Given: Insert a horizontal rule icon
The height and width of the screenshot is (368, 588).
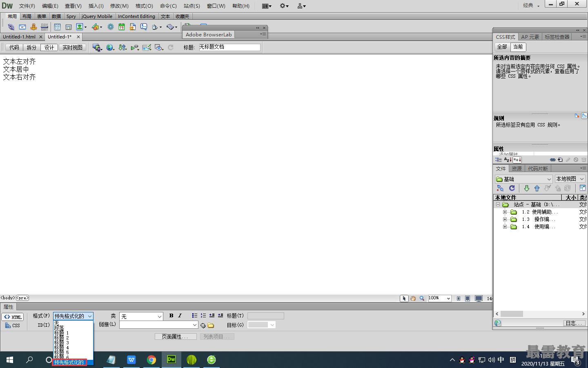Looking at the screenshot, I should (45, 27).
